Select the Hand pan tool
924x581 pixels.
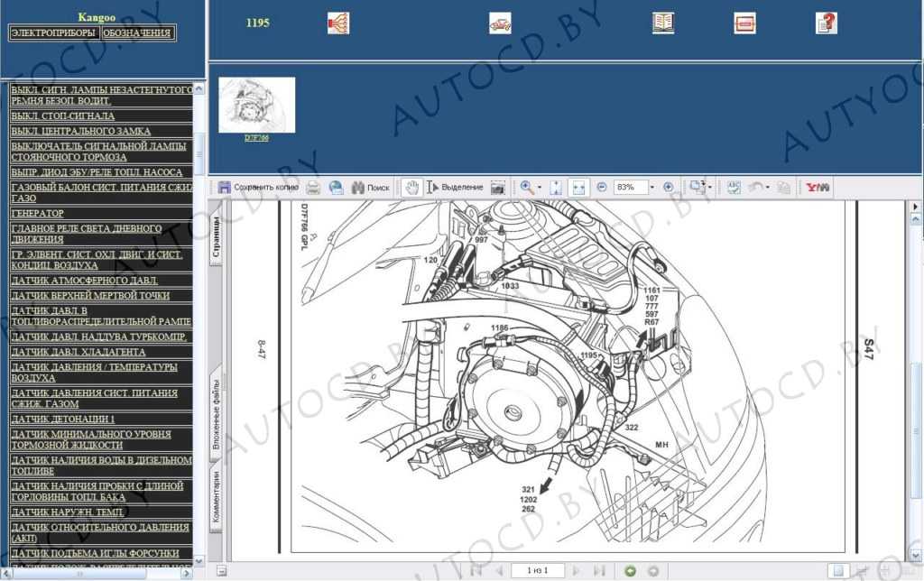coord(411,187)
